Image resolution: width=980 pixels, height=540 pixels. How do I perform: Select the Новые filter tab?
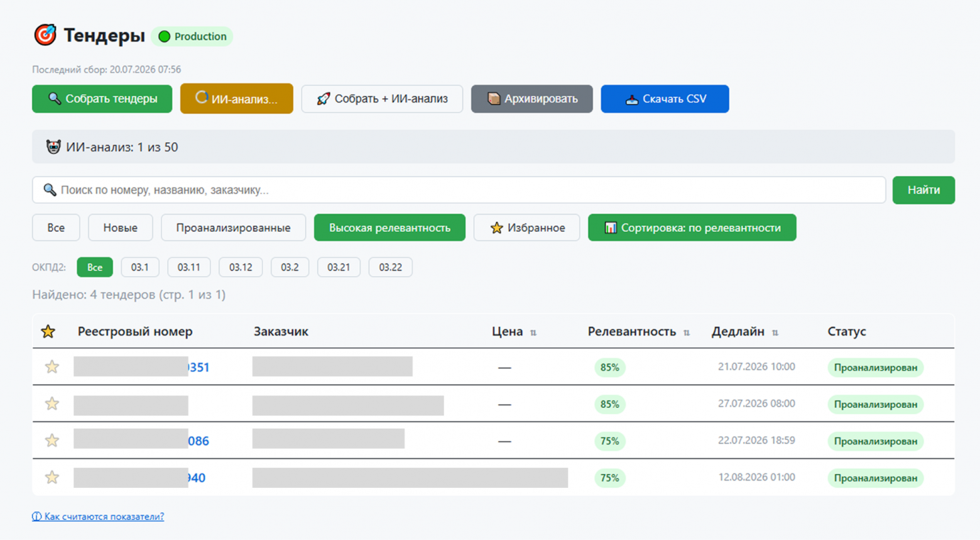point(121,228)
